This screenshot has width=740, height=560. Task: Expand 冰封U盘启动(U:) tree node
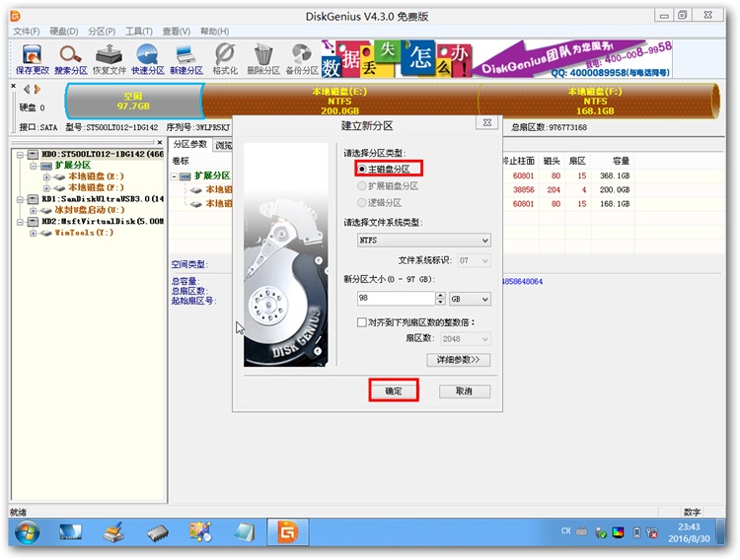33,210
